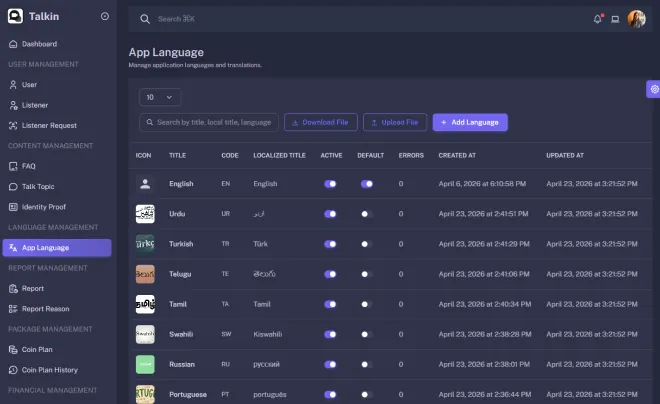
Task: Click the Report Reason icon
Action: (x=13, y=309)
